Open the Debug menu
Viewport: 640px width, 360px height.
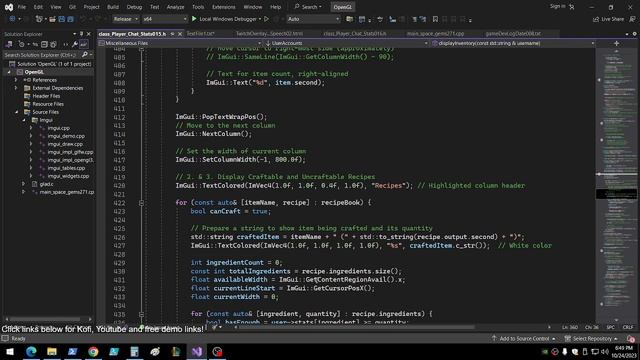coord(134,7)
